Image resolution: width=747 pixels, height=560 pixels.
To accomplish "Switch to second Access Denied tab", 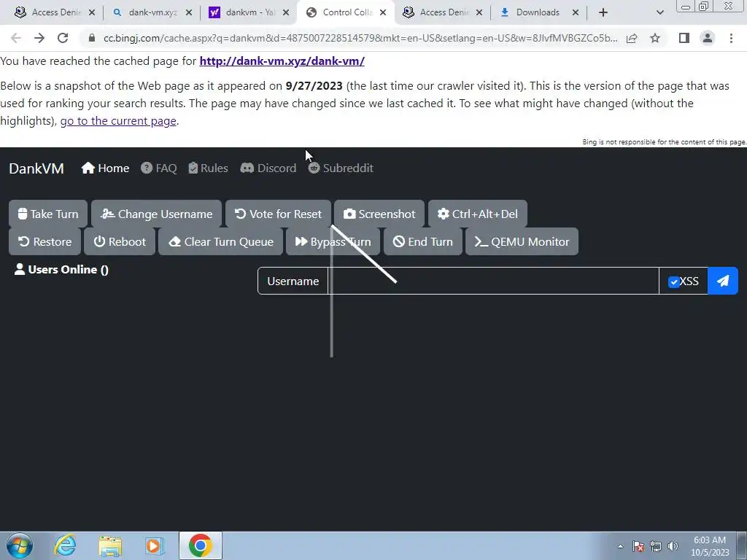I will pos(438,12).
